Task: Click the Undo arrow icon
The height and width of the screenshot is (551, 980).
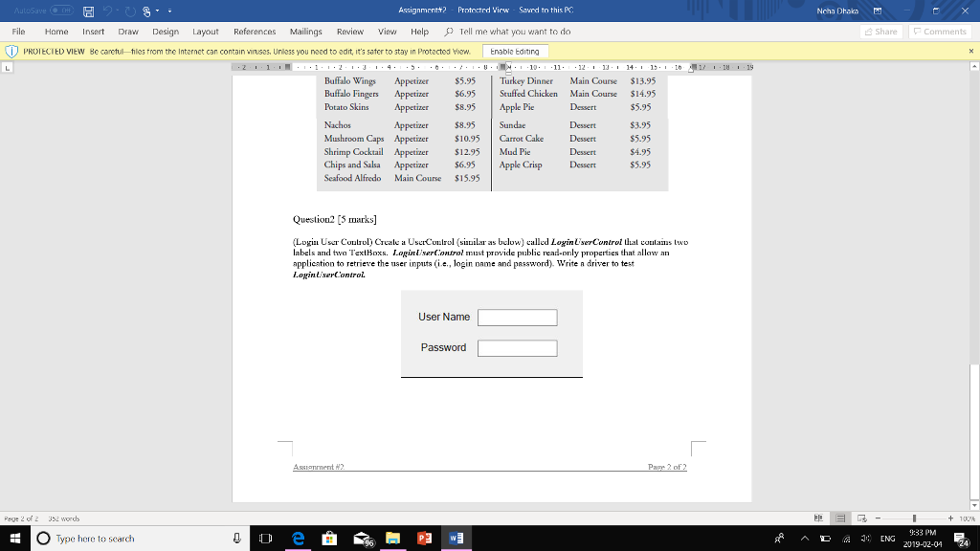Action: [x=107, y=11]
